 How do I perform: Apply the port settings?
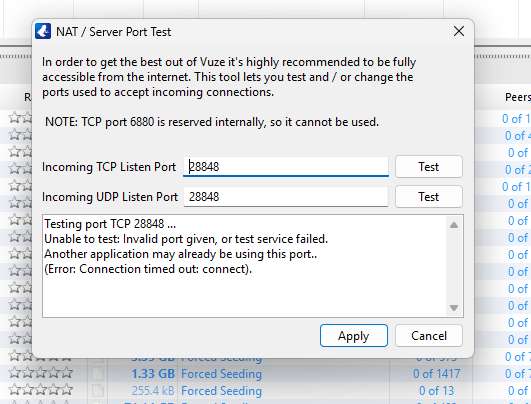point(354,336)
